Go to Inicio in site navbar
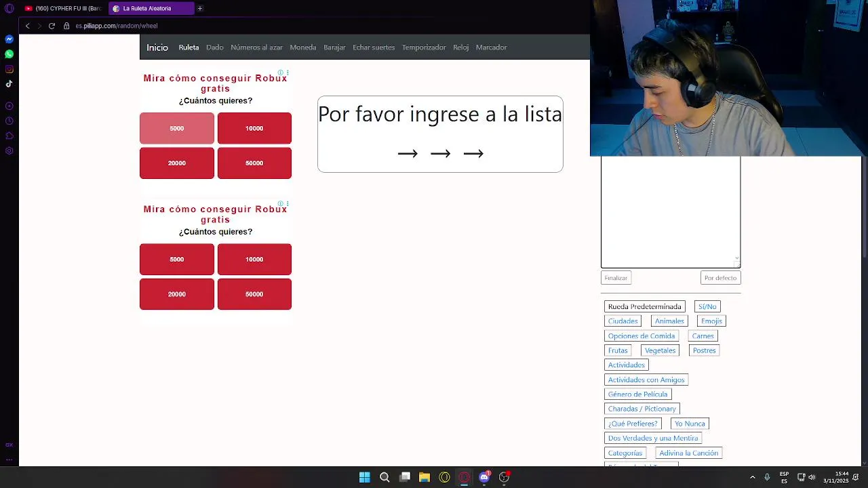The image size is (868, 488). coord(157,47)
